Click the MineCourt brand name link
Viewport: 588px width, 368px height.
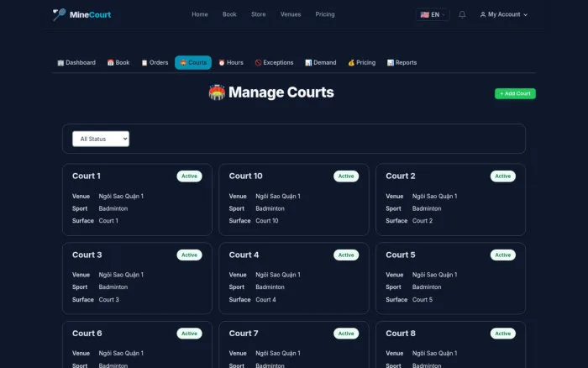pos(90,14)
